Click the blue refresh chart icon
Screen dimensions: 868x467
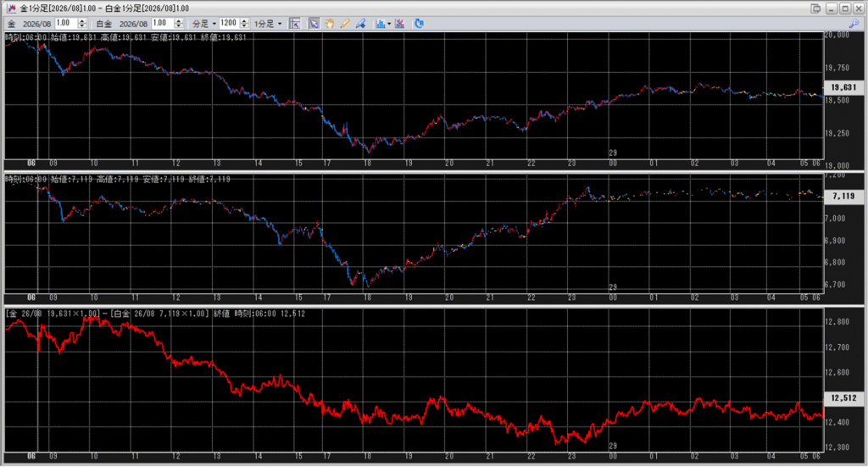point(419,24)
